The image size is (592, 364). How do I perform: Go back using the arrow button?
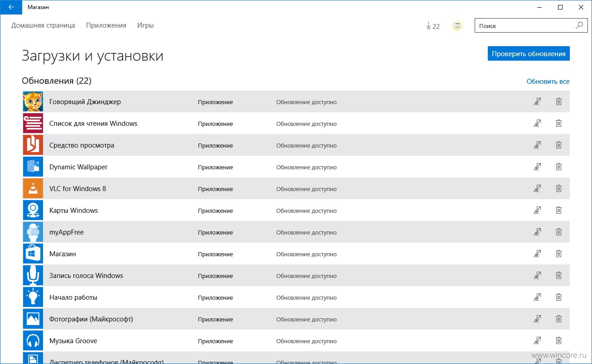click(x=11, y=7)
